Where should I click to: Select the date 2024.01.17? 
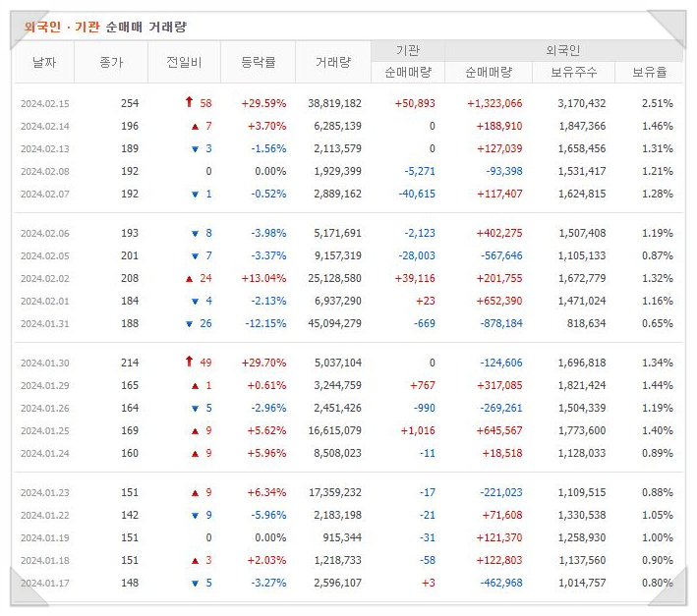tap(45, 584)
